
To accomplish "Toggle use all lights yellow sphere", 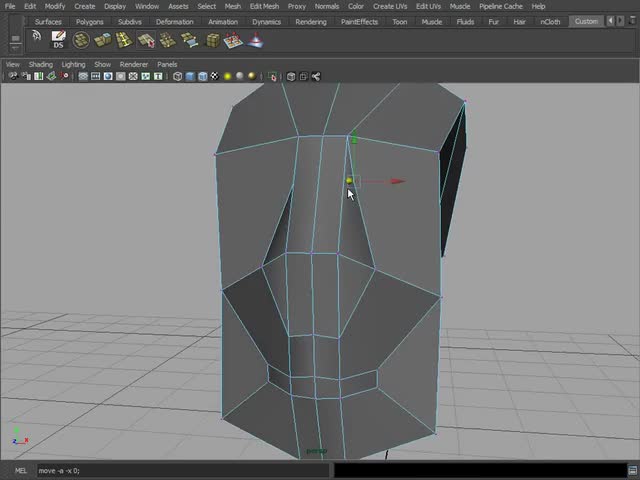I will [x=228, y=76].
